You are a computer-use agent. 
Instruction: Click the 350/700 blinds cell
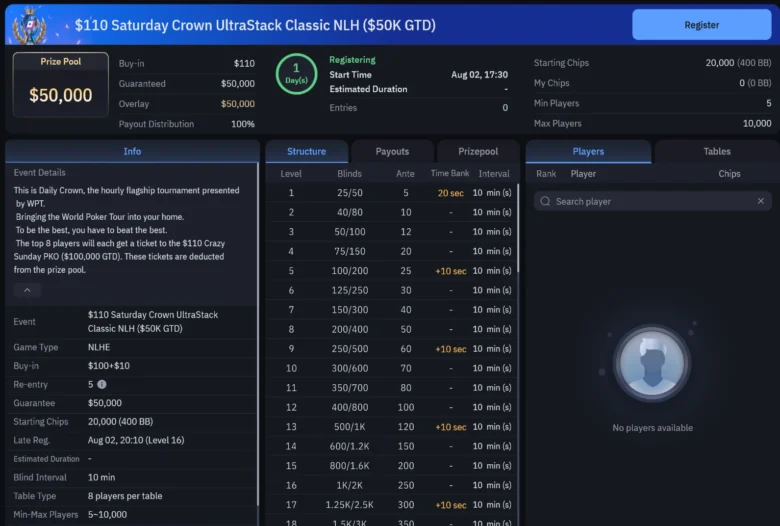(x=350, y=388)
